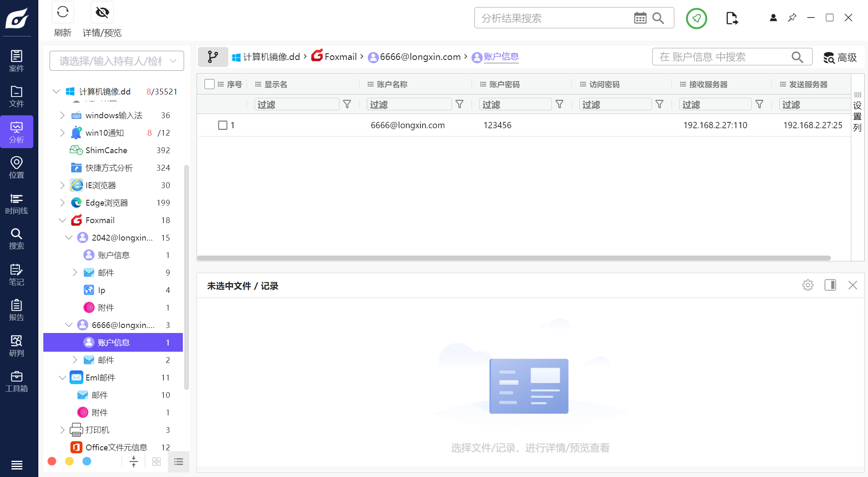Open the 持有人/检材 selection dropdown
The image size is (868, 477).
(x=117, y=61)
